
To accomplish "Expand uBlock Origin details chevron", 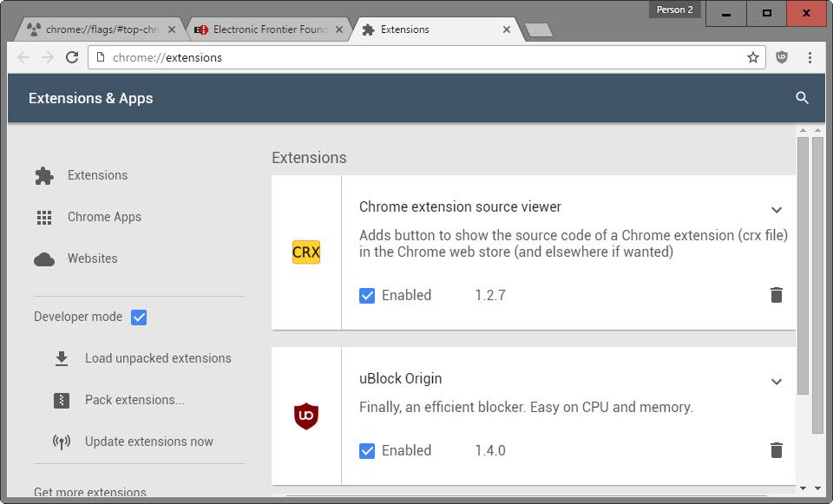I will click(776, 382).
